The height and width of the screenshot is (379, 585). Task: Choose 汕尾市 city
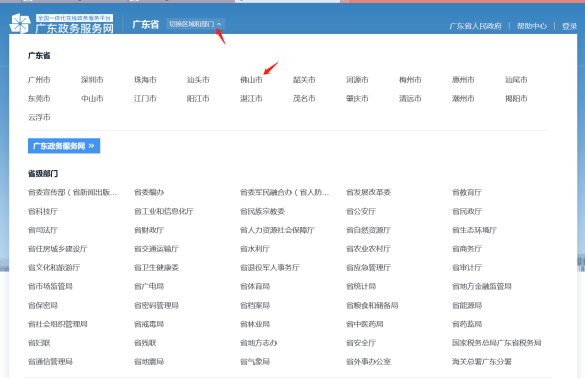tap(516, 80)
